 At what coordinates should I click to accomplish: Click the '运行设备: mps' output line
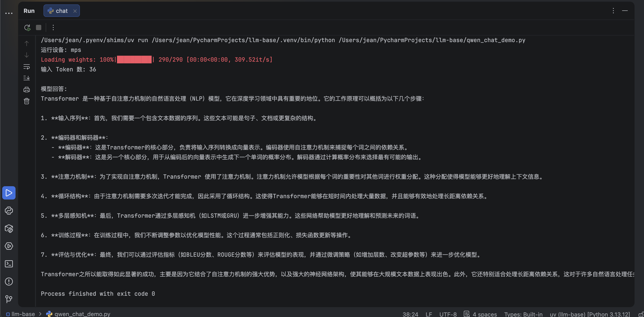click(x=61, y=50)
